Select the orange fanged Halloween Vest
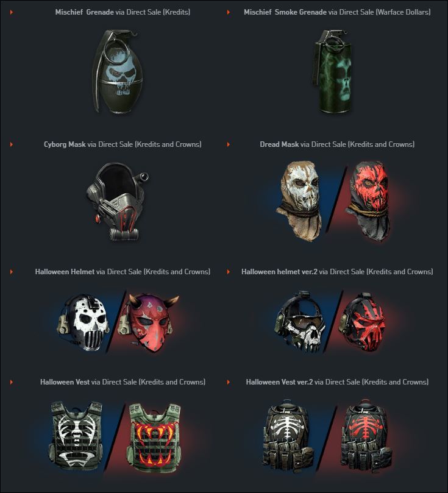448x493 pixels. [x=154, y=437]
